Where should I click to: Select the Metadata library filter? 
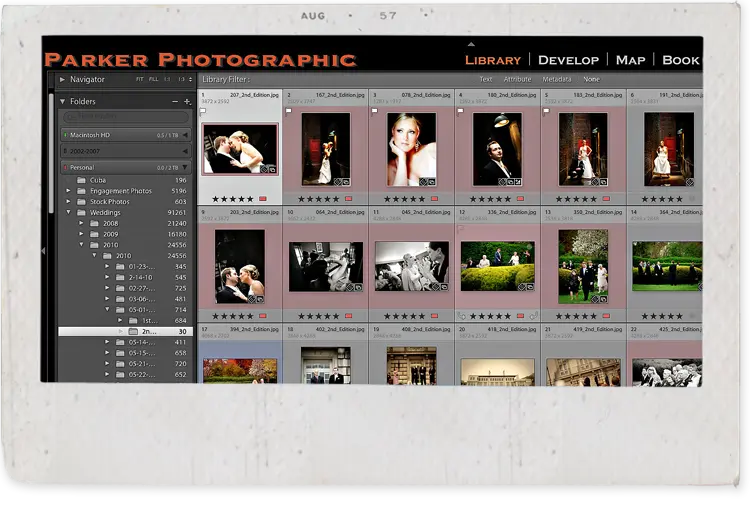(556, 79)
